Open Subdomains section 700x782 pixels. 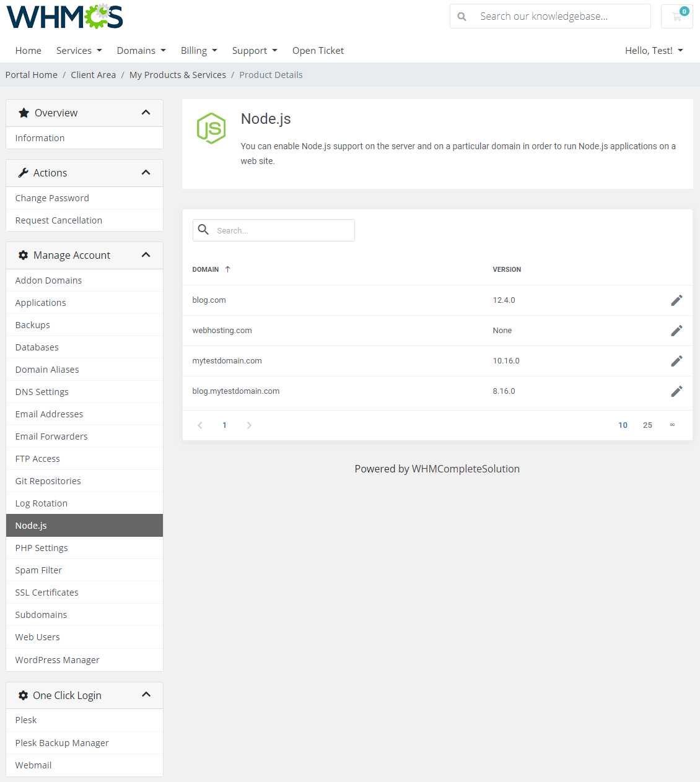[x=84, y=615]
